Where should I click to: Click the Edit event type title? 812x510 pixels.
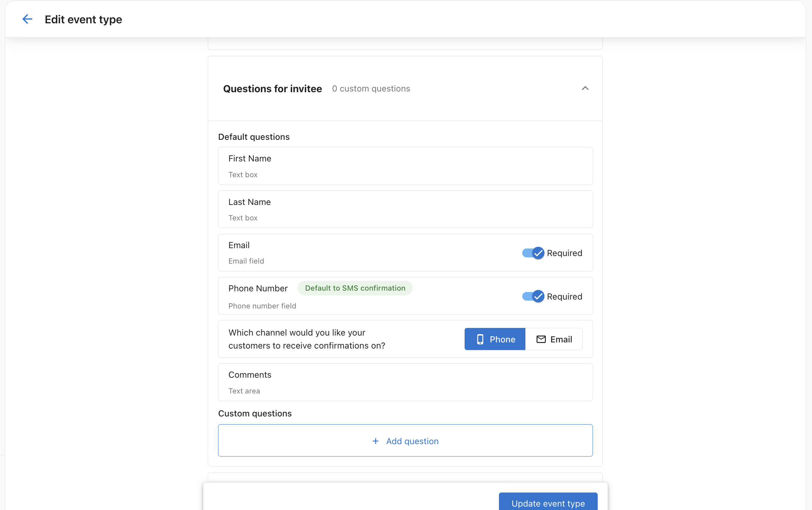(83, 20)
